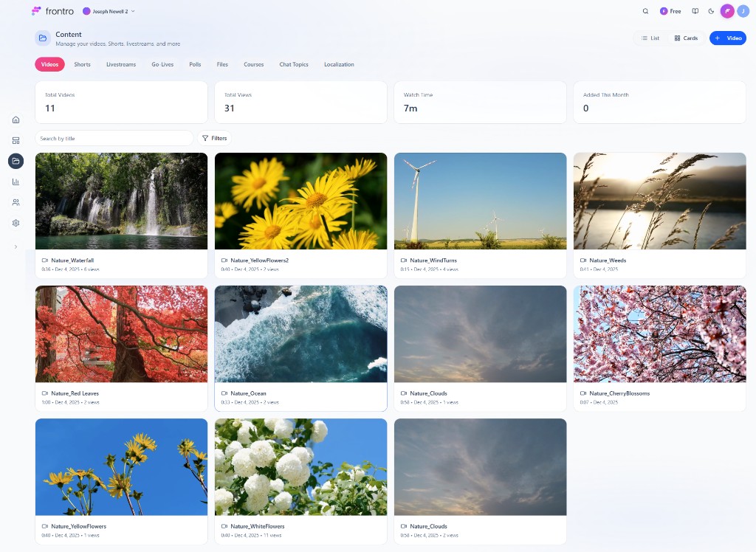Open the Livestreams tab

(120, 64)
